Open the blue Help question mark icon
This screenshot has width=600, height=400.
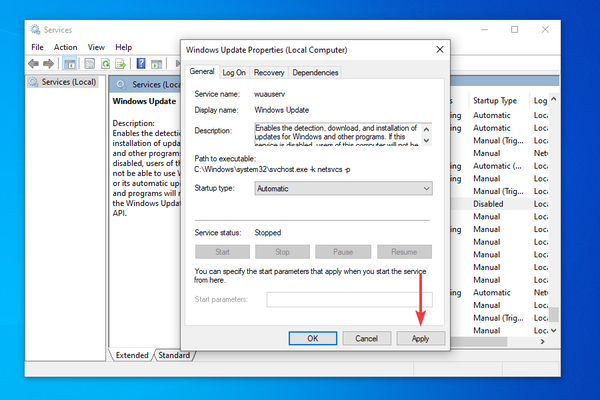(x=141, y=64)
